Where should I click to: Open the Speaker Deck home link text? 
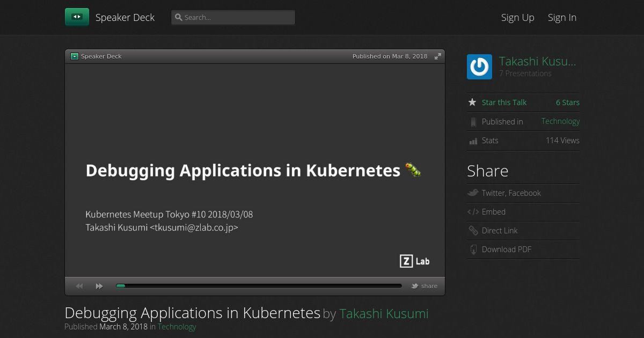point(125,17)
